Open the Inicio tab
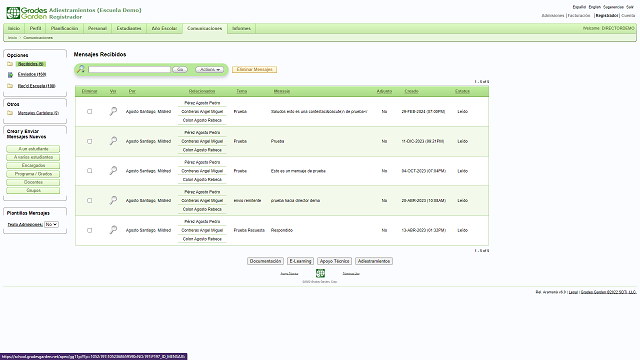Screen dimensions: 640x360 (14, 29)
